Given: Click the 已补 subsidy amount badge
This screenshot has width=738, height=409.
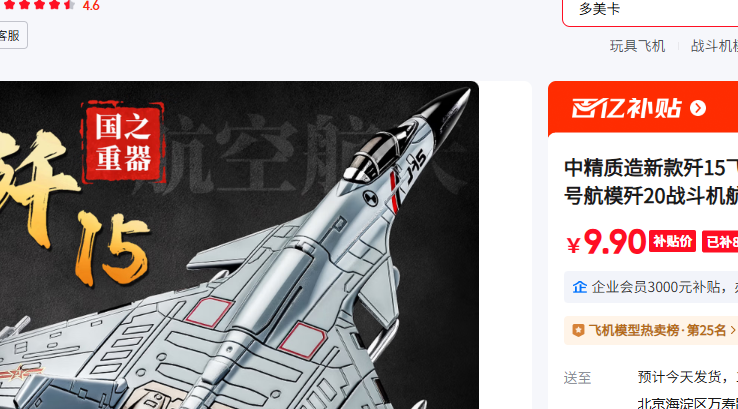Looking at the screenshot, I should pos(720,241).
